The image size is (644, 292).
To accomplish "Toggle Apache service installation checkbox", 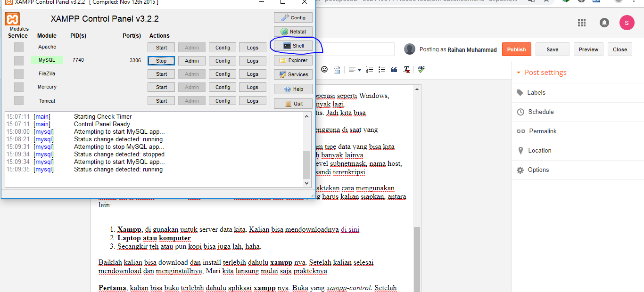I will 18,47.
